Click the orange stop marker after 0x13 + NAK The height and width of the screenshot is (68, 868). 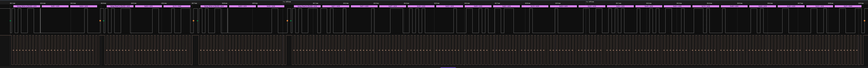(x=193, y=21)
